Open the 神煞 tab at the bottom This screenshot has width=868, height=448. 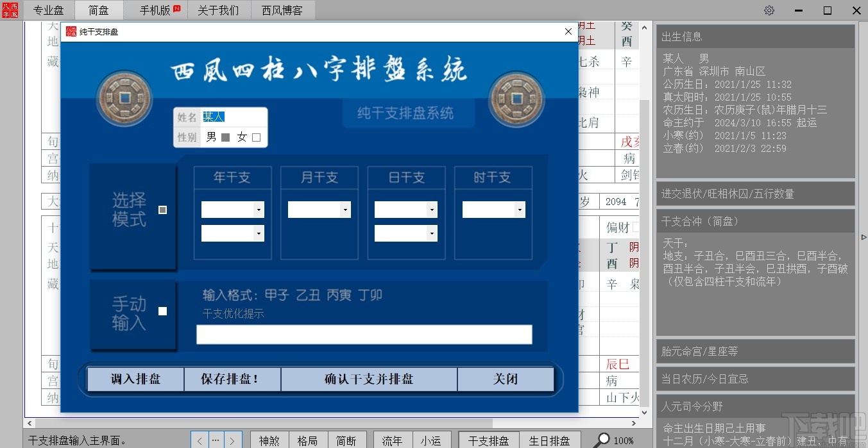[x=269, y=440]
